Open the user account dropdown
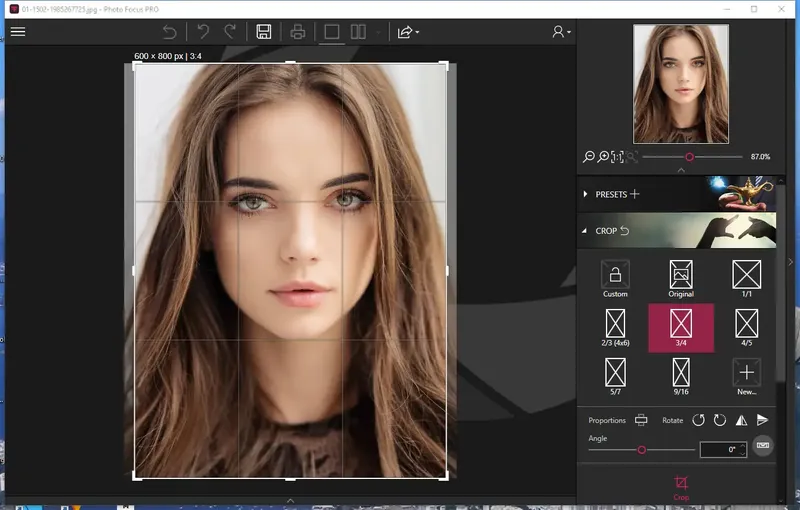 561,32
